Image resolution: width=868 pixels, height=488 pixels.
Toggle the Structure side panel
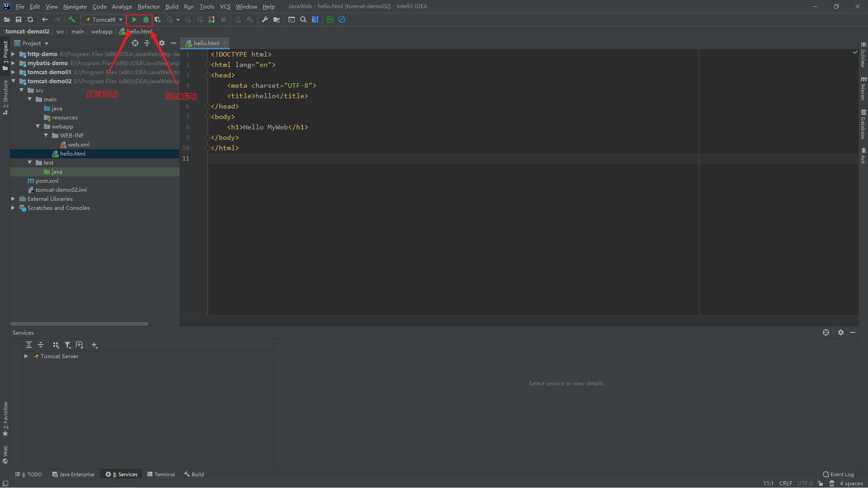[x=5, y=97]
